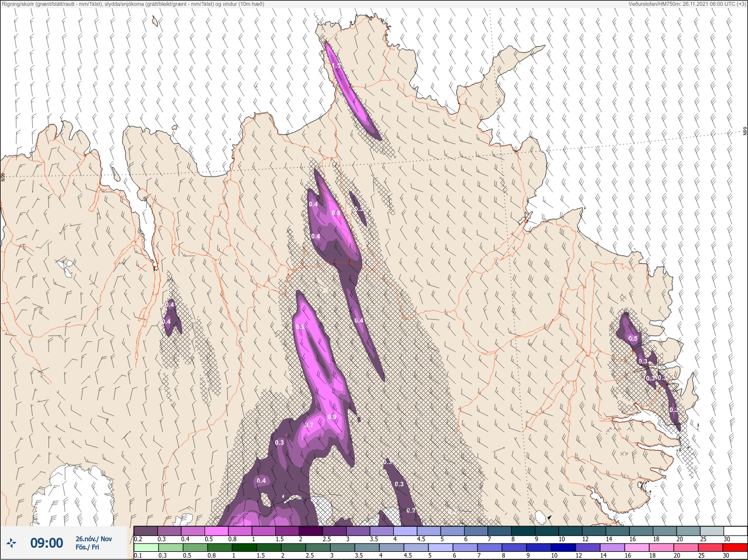Select lower legend swatch between 1 and 1.5
Image resolution: width=748 pixels, height=560 pixels.
[244, 548]
